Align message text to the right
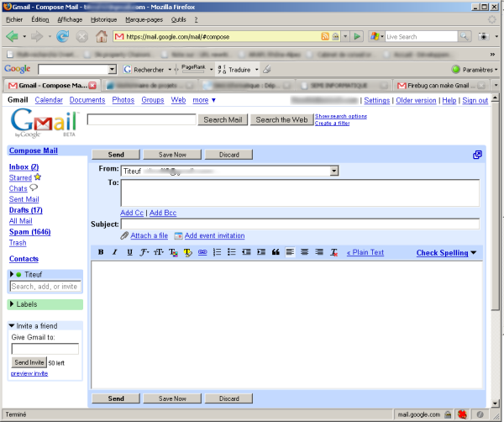 click(x=319, y=252)
